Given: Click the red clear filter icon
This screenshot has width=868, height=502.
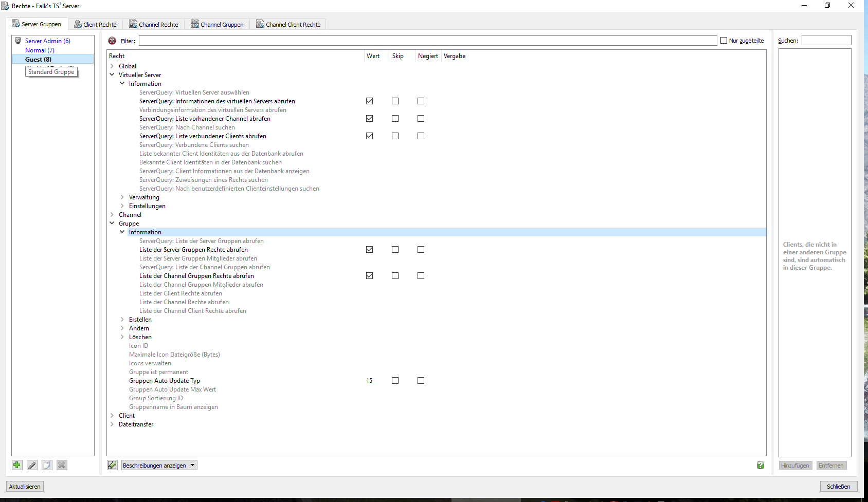Looking at the screenshot, I should [x=112, y=41].
